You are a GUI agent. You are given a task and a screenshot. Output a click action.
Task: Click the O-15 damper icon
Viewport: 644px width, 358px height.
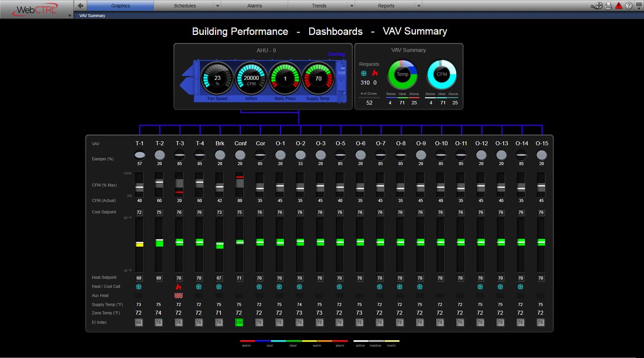(x=541, y=155)
